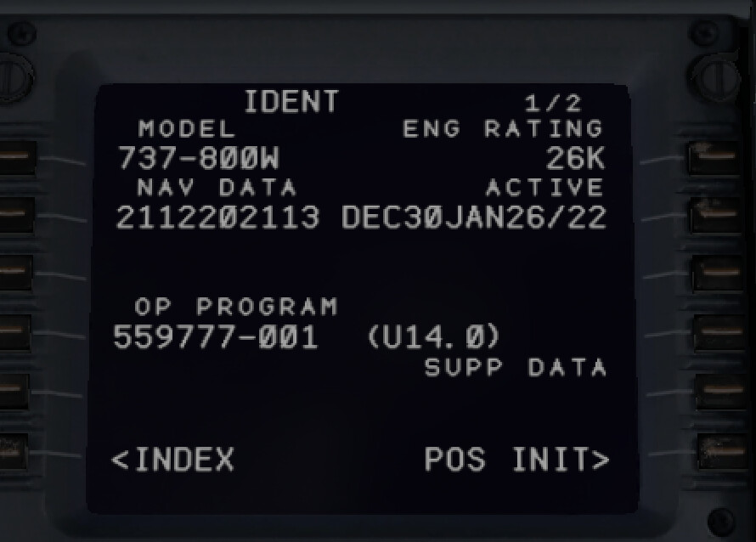The width and height of the screenshot is (756, 542).
Task: Select the (U14.0) software version text
Action: (x=435, y=336)
